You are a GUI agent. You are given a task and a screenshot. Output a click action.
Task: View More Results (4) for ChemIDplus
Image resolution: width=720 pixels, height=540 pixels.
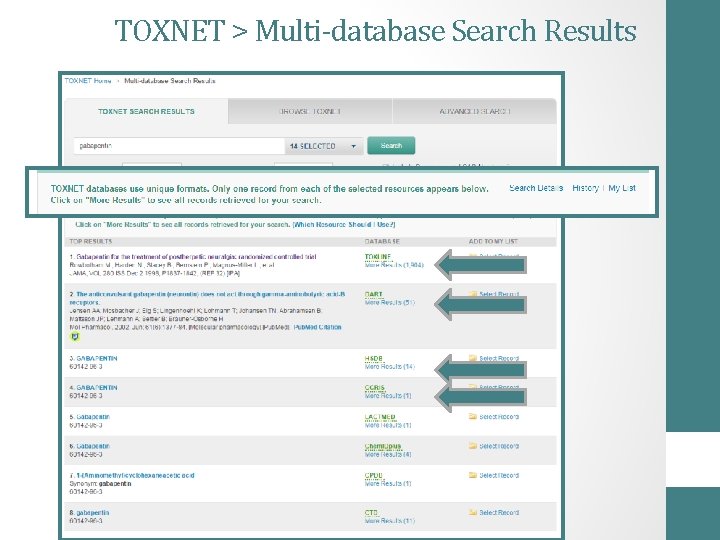(x=388, y=455)
